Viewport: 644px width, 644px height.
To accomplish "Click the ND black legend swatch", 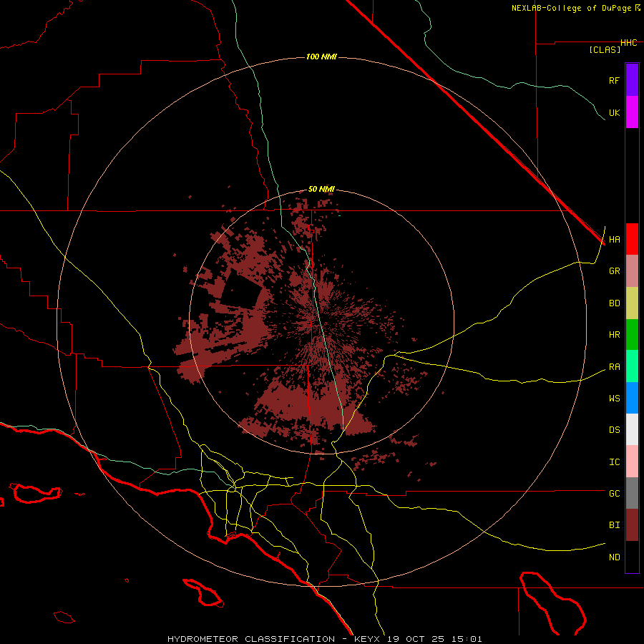I will pos(632,557).
